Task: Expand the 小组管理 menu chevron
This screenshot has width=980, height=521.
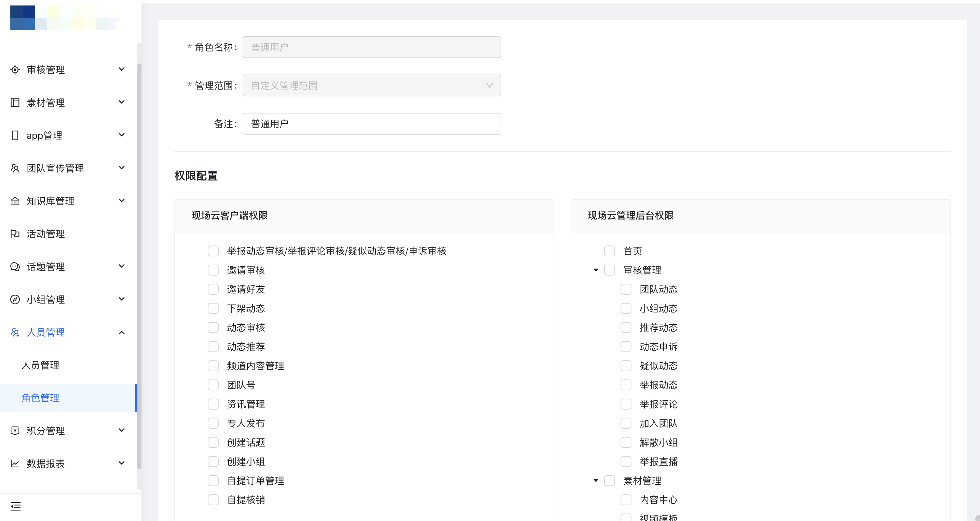Action: [x=122, y=299]
